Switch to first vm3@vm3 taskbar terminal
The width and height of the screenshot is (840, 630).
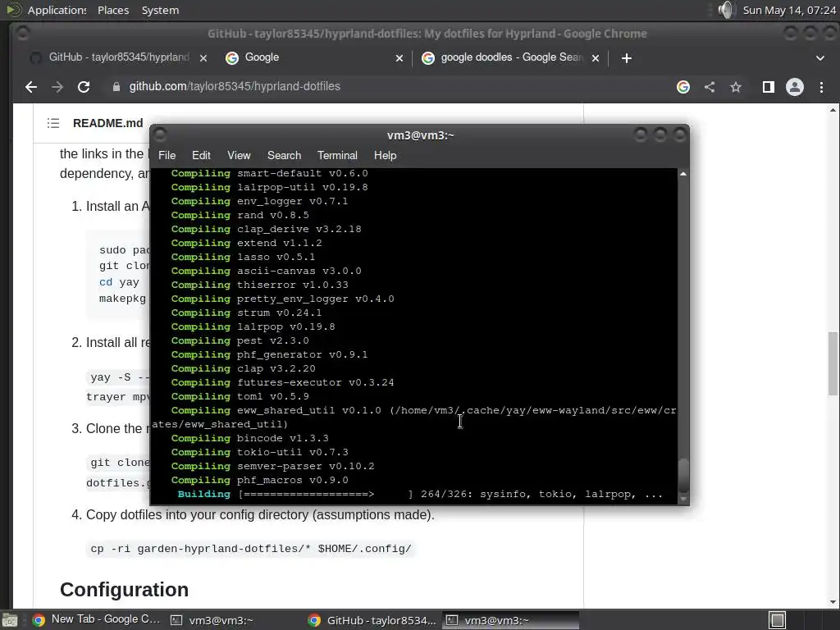pos(234,620)
